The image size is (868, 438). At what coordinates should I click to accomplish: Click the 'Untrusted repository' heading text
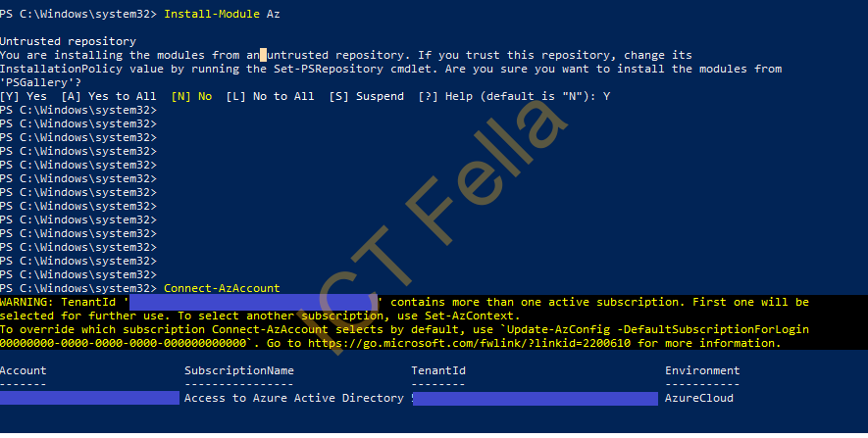68,41
